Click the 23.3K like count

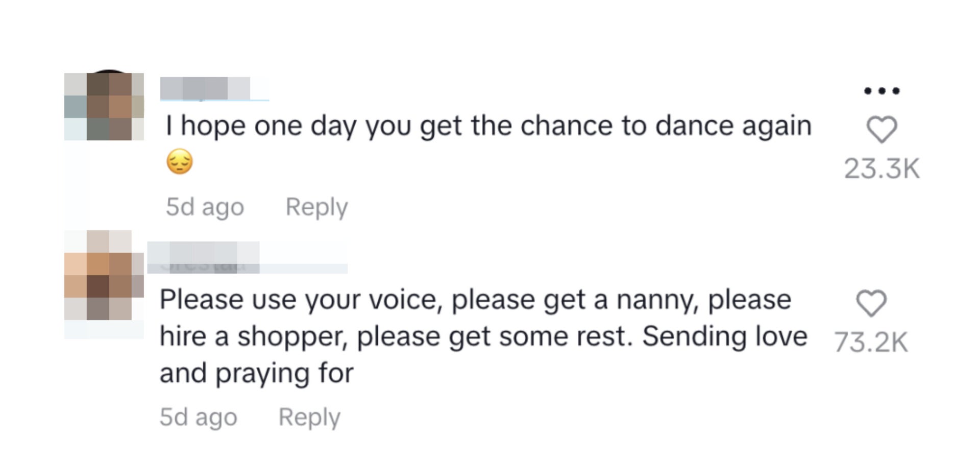[x=881, y=169]
